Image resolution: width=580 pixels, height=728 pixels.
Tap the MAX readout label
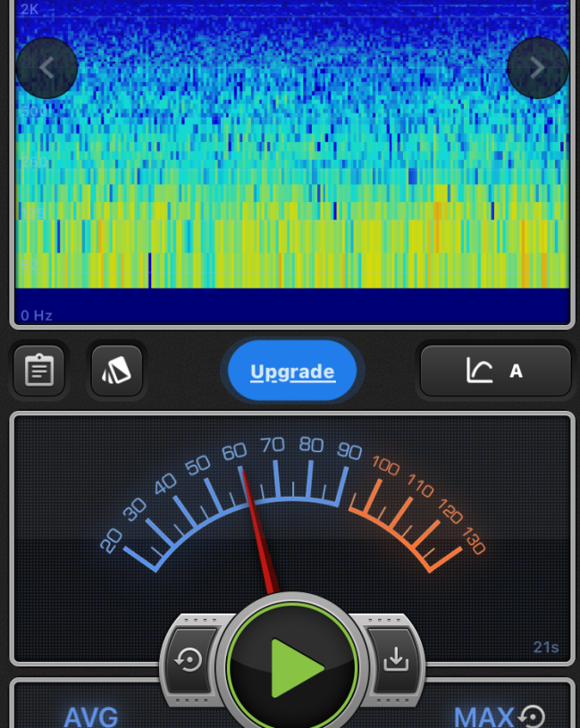pyautogui.click(x=483, y=716)
